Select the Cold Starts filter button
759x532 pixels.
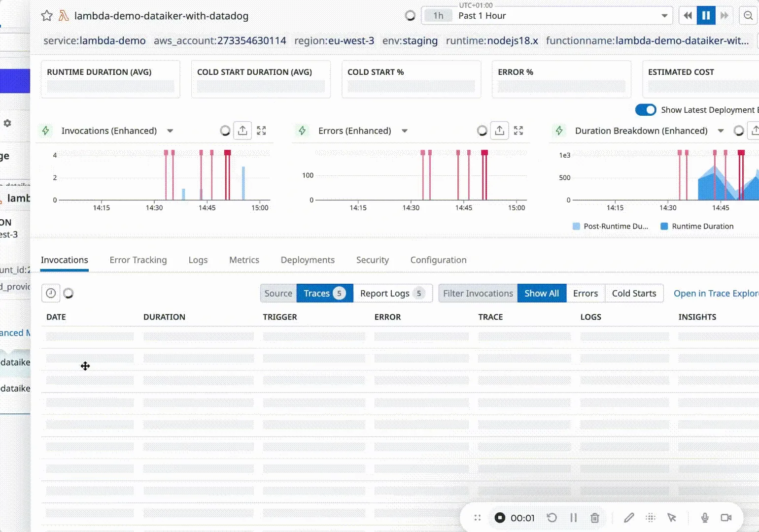(634, 293)
